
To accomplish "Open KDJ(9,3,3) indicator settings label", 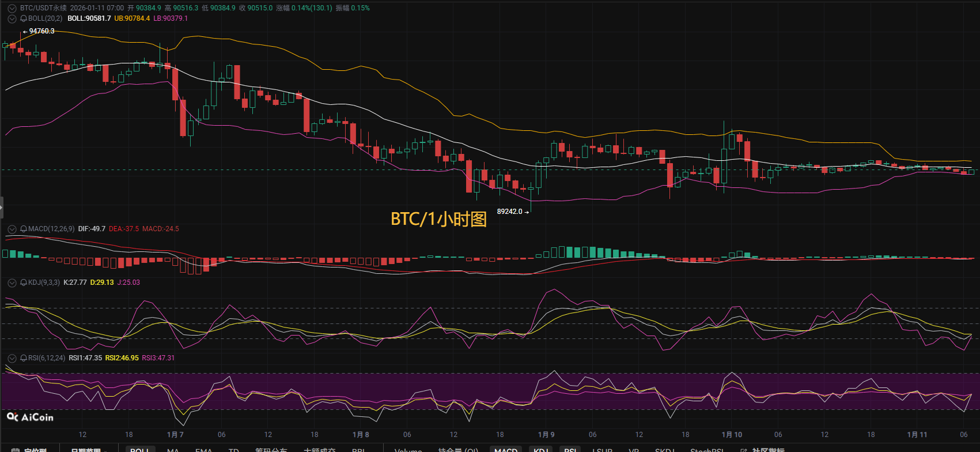I will click(44, 282).
